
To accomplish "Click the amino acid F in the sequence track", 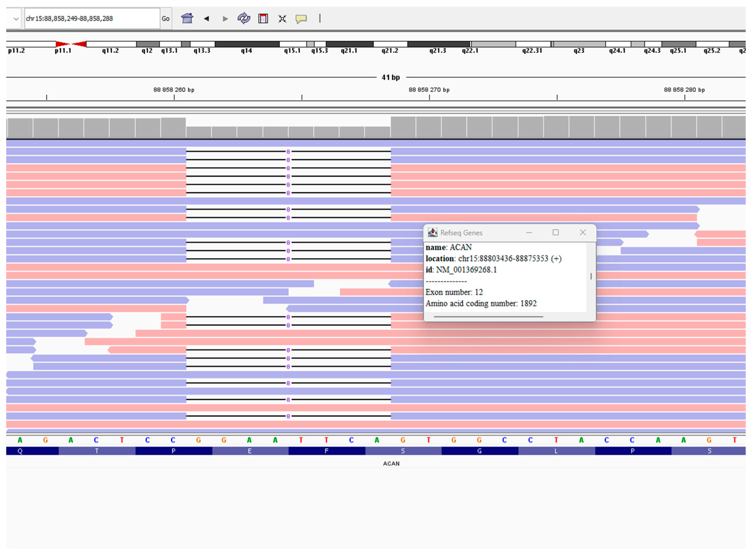I will [x=326, y=451].
